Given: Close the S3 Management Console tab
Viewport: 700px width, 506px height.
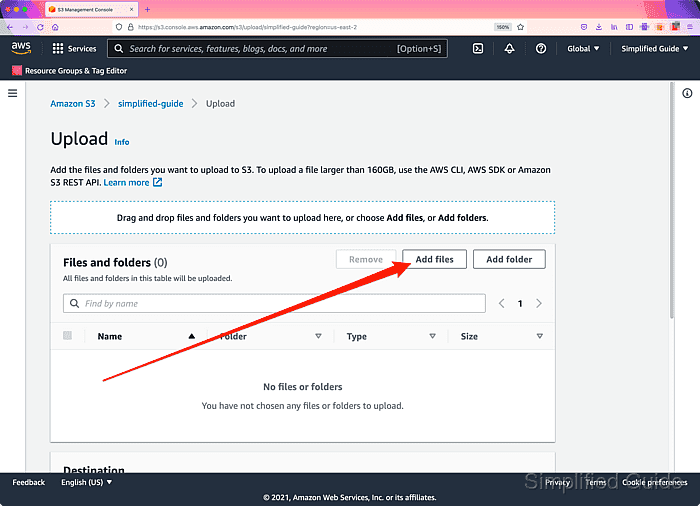Looking at the screenshot, I should [132, 9].
